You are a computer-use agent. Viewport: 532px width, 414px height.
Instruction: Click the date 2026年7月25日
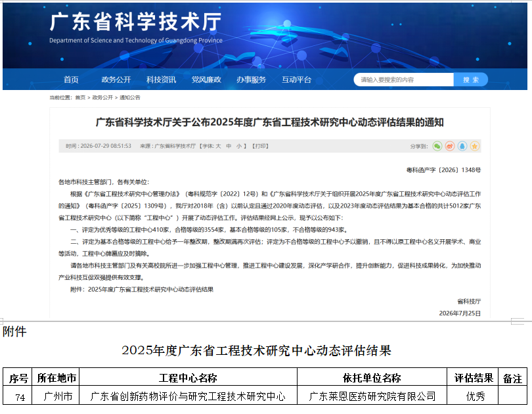coord(460,313)
